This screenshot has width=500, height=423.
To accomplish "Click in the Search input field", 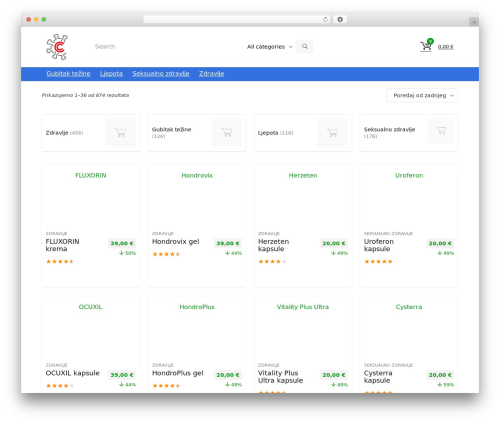I will click(x=167, y=47).
